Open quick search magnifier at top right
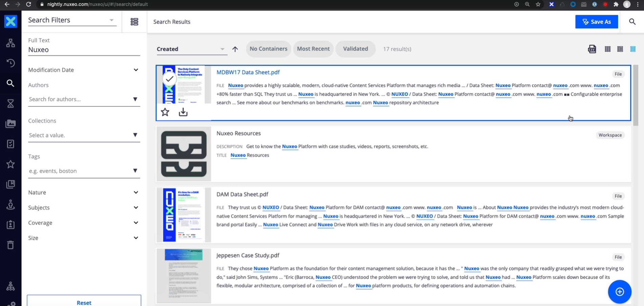The image size is (644, 306). click(x=632, y=22)
